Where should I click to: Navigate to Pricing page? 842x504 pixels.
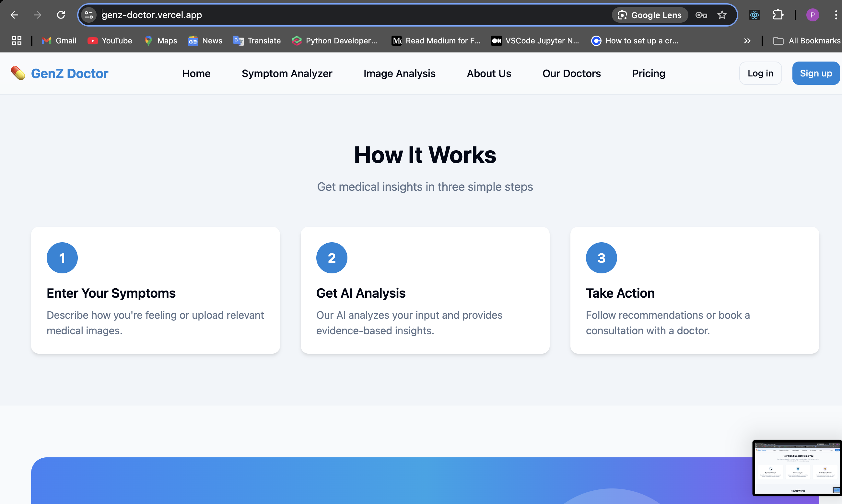tap(648, 73)
